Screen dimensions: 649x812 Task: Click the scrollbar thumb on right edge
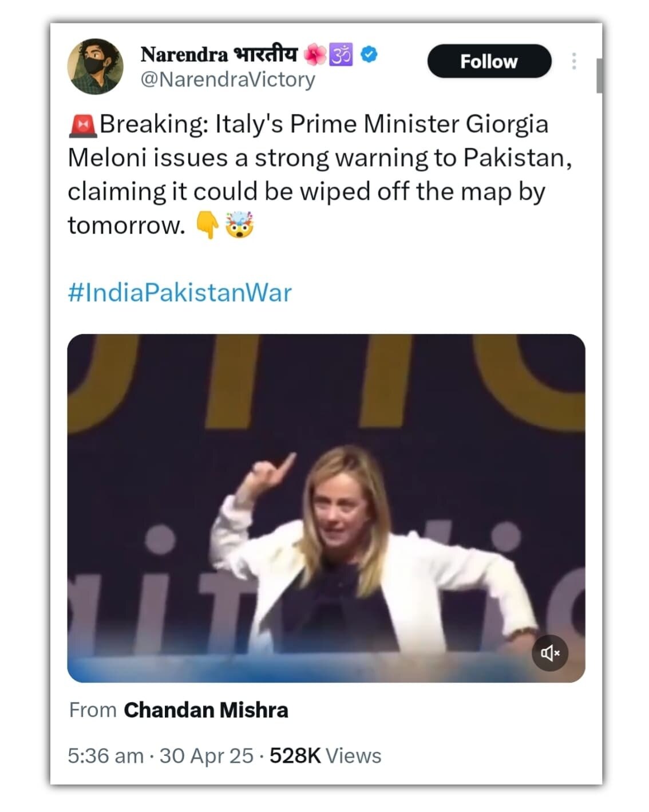599,75
